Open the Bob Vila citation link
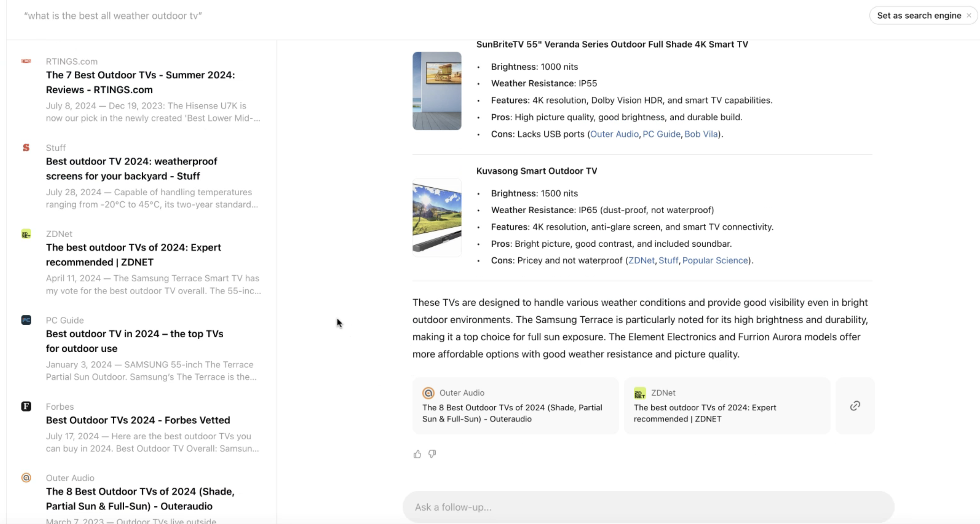The width and height of the screenshot is (980, 524). pyautogui.click(x=701, y=134)
